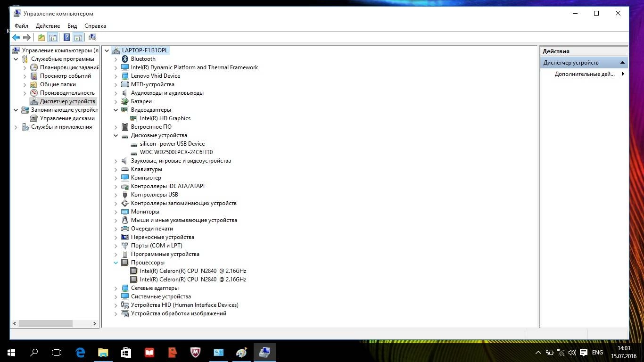
Task: Expand the Системные устройства category
Action: pos(116,296)
